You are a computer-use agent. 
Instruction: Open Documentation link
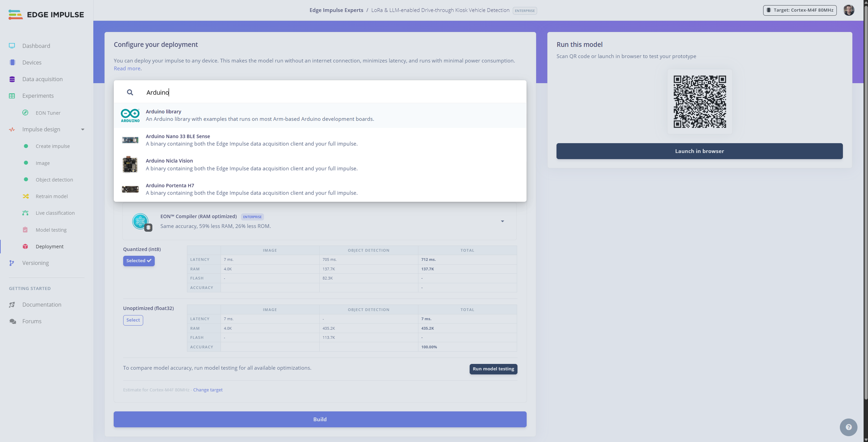pyautogui.click(x=42, y=305)
